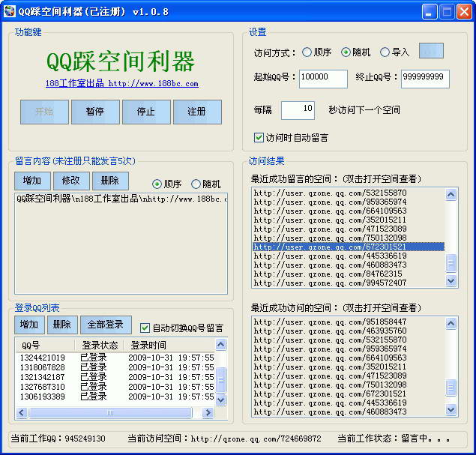Select QQ row 1306193389
476x455 pixels.
pos(115,397)
